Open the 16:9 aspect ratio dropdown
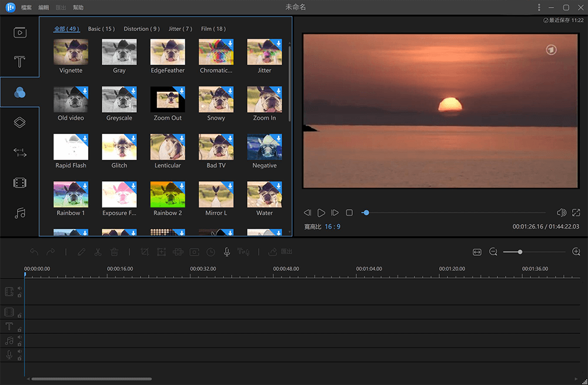Screen dimensions: 588x385 (333, 226)
